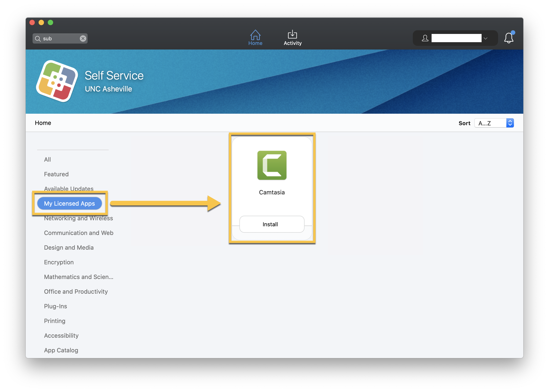Viewport: 549px width, 392px height.
Task: Click the Home house icon
Action: click(x=255, y=35)
